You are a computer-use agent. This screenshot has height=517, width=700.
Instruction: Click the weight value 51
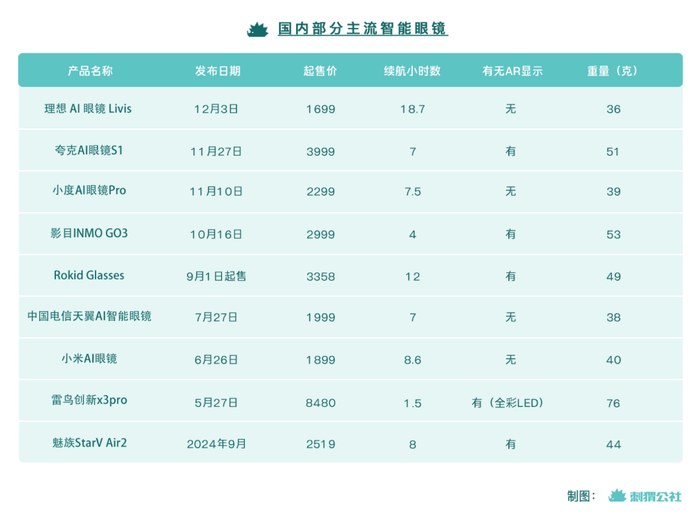pos(613,152)
